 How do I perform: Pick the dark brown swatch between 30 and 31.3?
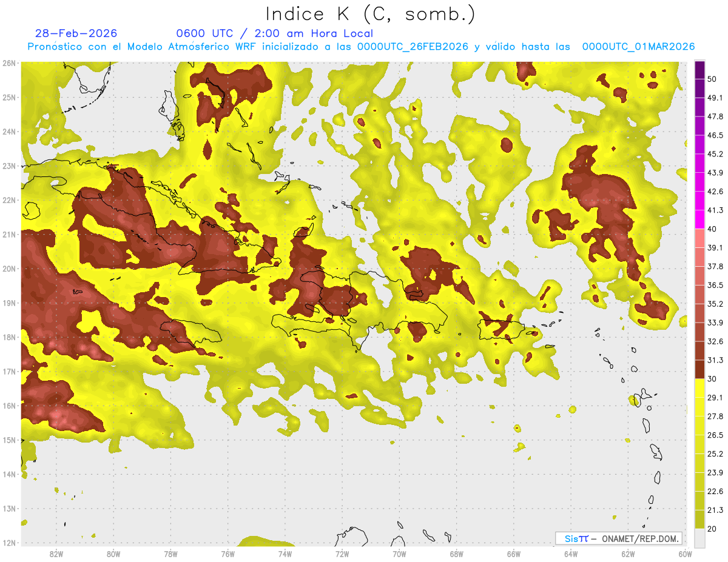699,369
